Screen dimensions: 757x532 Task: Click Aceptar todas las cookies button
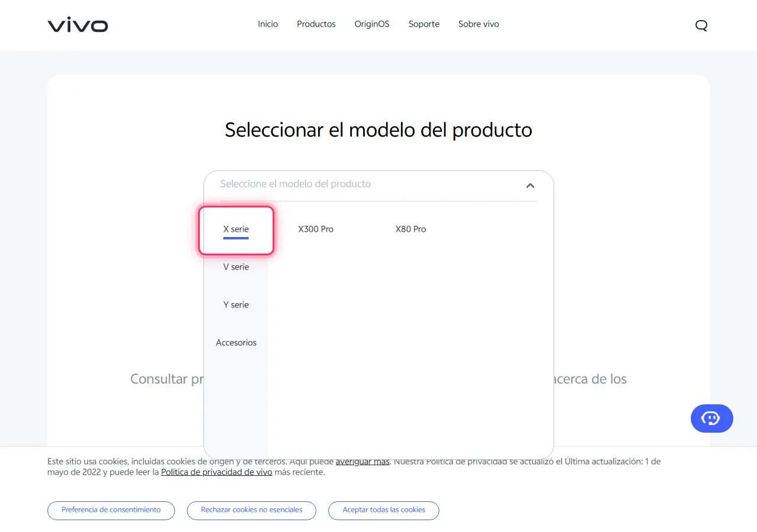[x=384, y=510]
